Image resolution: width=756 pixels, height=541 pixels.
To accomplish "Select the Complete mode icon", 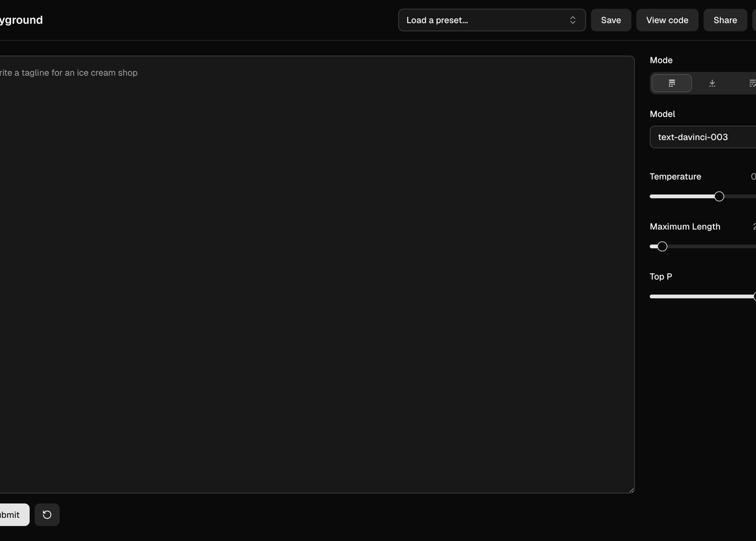I will pos(672,83).
